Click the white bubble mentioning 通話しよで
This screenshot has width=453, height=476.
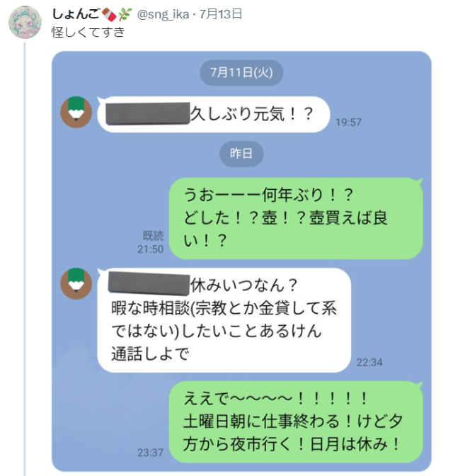[x=224, y=319]
